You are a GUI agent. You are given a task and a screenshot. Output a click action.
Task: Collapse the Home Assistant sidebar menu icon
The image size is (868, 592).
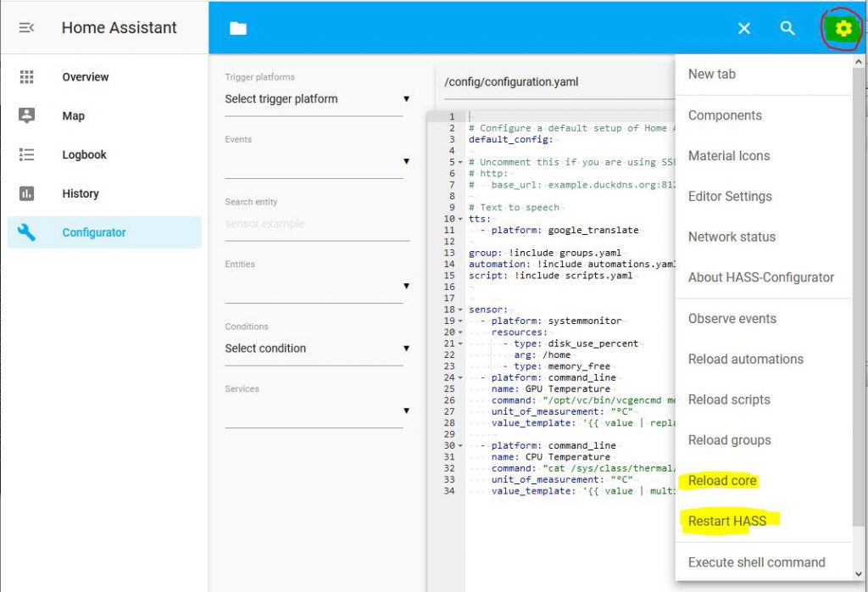click(x=26, y=28)
